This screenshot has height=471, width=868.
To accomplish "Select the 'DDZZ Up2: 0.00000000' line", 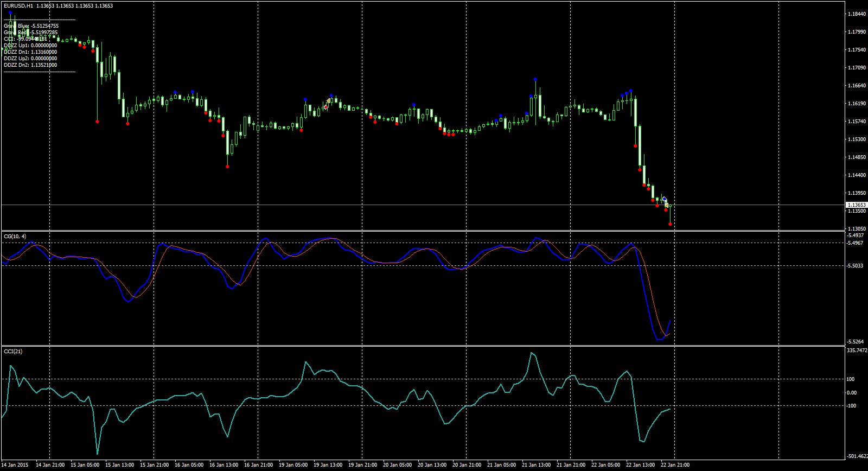I will click(30, 59).
